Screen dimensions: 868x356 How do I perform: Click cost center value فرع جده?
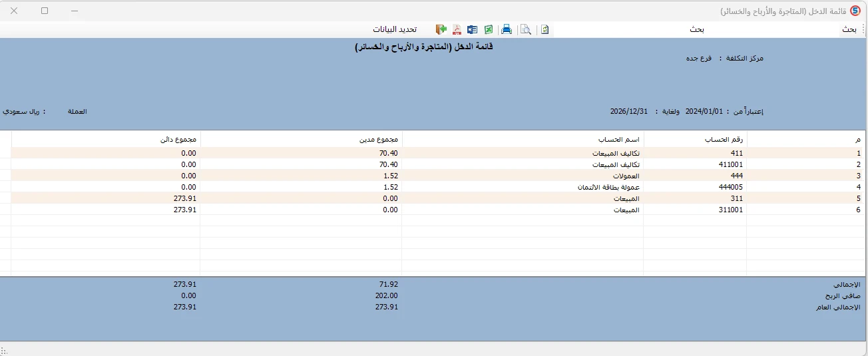[x=699, y=59]
